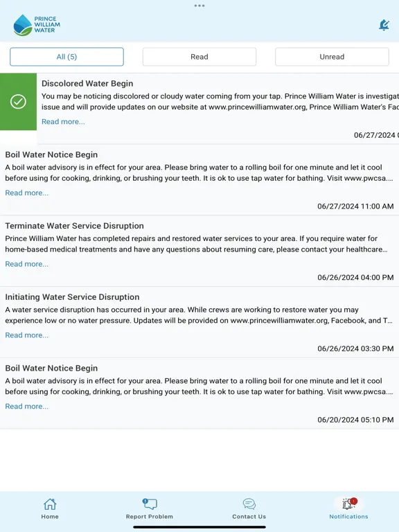
Task: Open the Notifications bell with red badge
Action: 349,504
